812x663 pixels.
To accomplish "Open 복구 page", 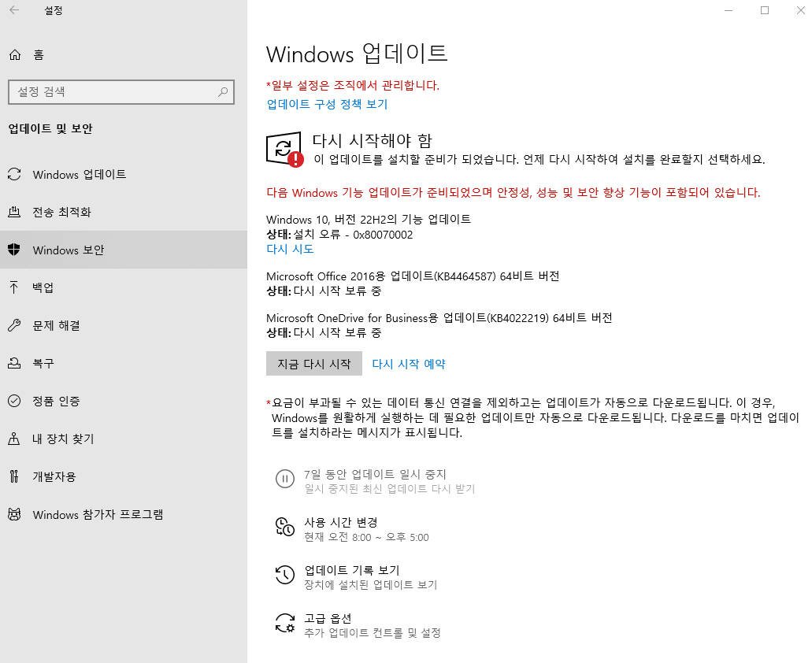I will (x=123, y=363).
